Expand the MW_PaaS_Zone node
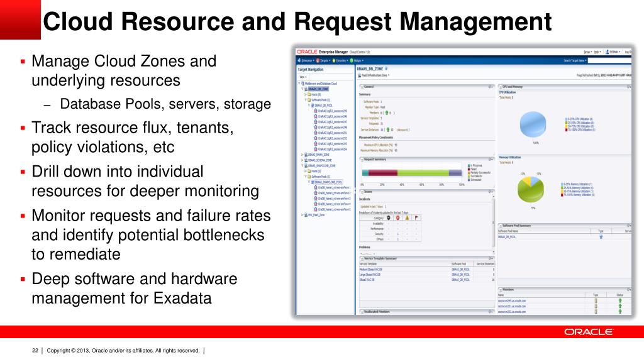Screen dimensions: 644x362 (303, 215)
